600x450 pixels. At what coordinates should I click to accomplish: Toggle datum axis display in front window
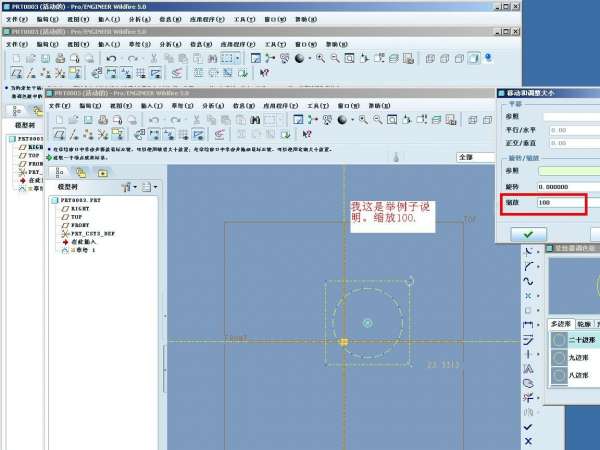[x=73, y=134]
